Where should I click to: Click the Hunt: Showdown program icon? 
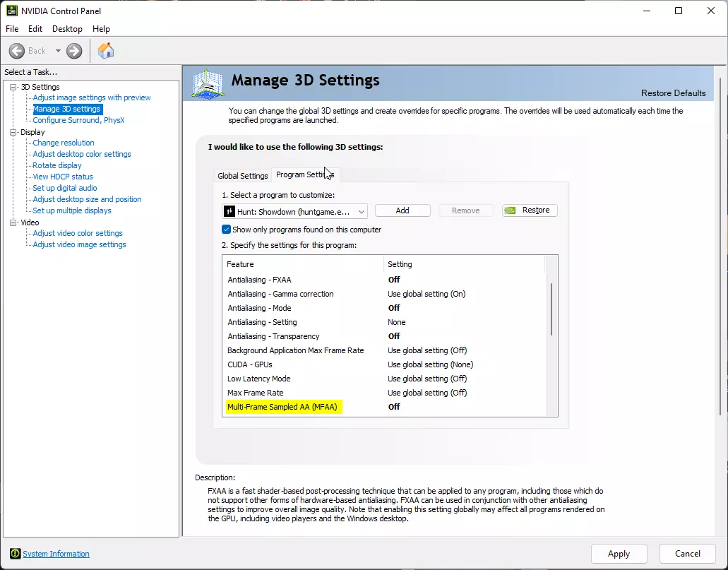click(229, 211)
